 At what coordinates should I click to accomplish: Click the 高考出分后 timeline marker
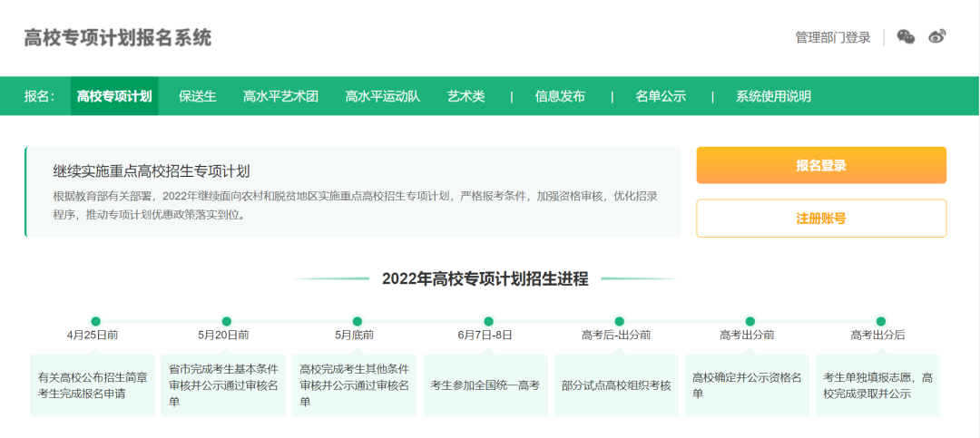coord(880,321)
